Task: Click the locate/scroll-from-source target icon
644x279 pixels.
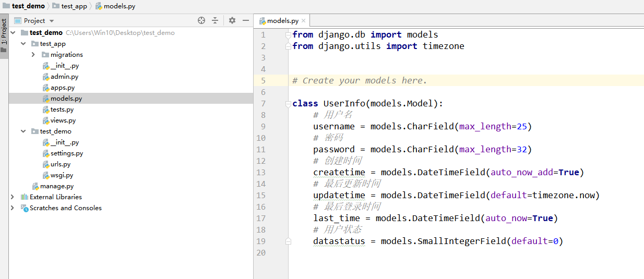Action: click(x=201, y=20)
